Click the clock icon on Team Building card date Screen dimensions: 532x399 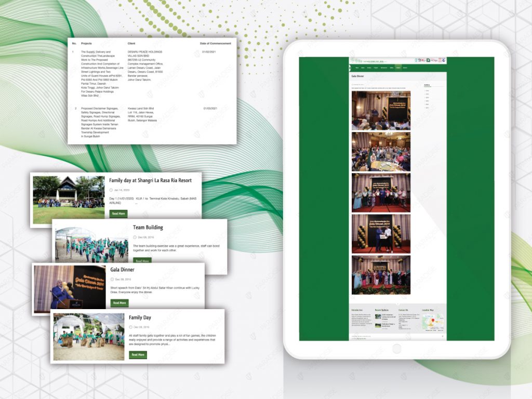[x=135, y=237]
